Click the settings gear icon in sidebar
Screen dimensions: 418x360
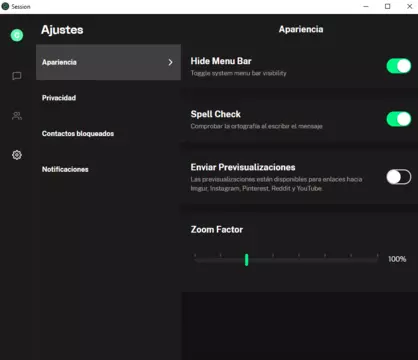coord(17,155)
